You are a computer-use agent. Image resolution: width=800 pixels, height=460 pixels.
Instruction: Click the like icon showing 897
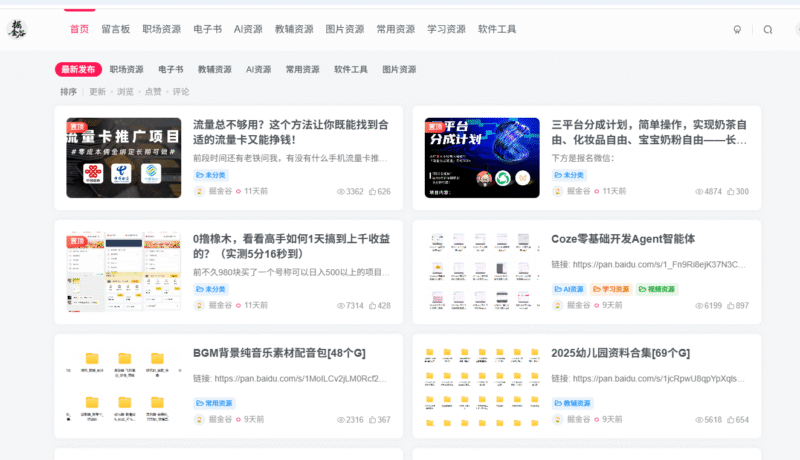pos(731,306)
